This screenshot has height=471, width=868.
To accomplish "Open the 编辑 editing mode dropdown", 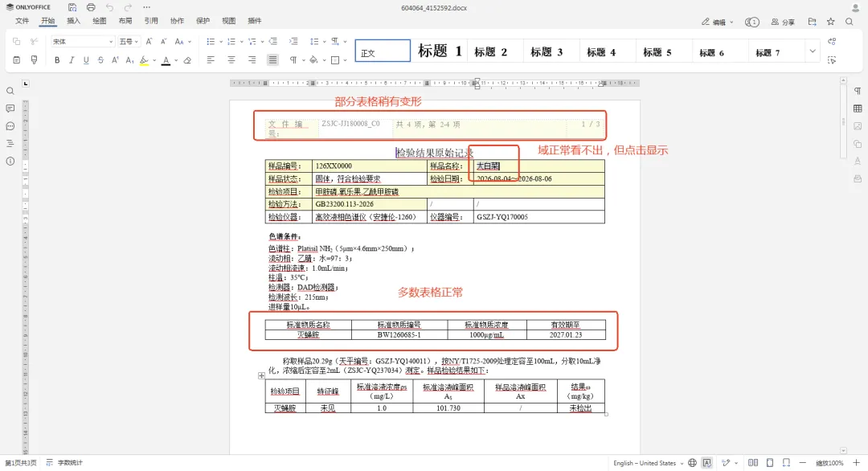I will point(718,23).
